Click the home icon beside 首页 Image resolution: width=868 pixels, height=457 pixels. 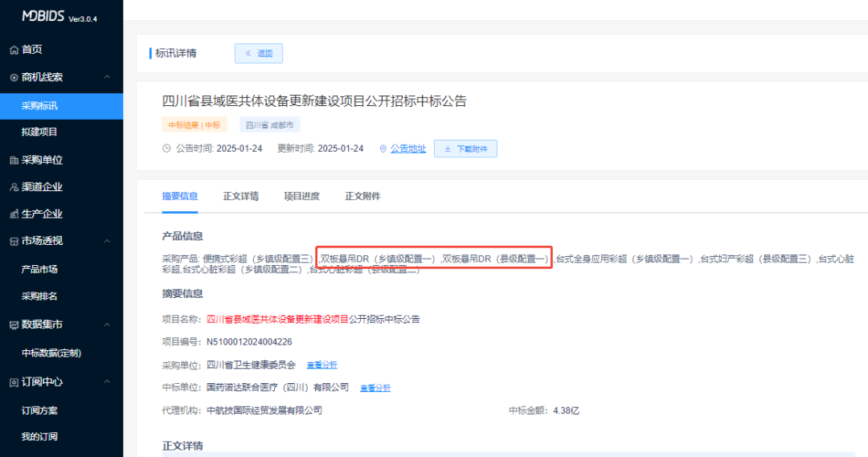(x=14, y=51)
